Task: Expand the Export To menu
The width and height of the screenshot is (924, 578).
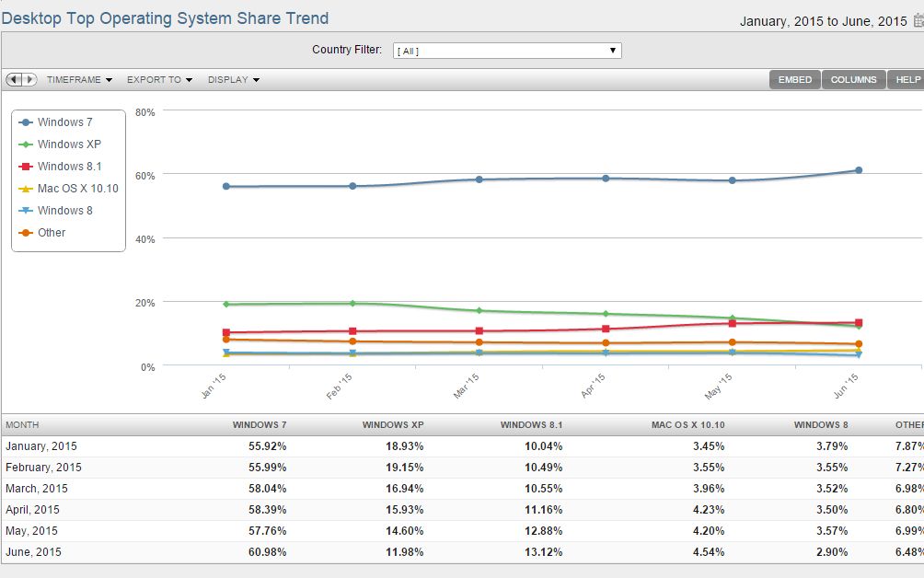Action: pos(159,80)
